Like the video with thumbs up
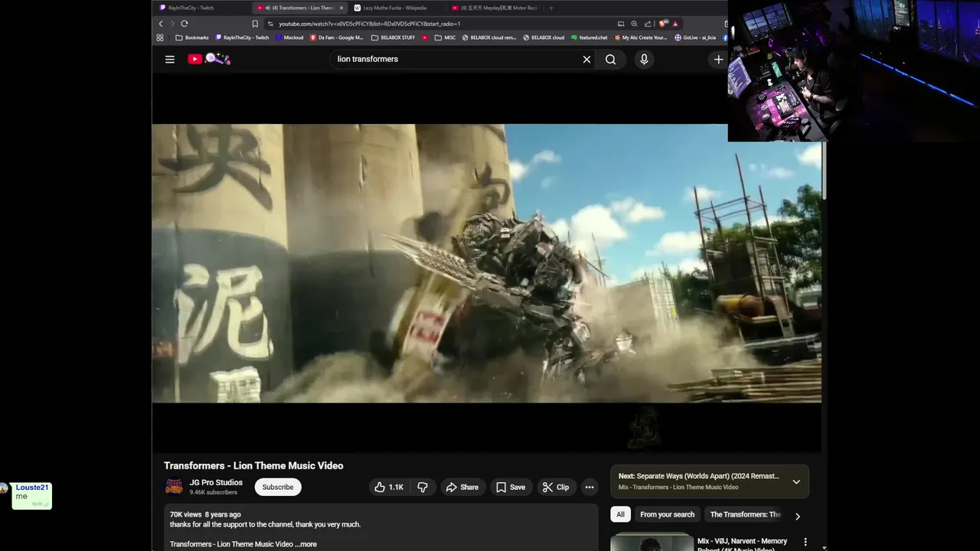Image resolution: width=980 pixels, height=551 pixels. (388, 487)
